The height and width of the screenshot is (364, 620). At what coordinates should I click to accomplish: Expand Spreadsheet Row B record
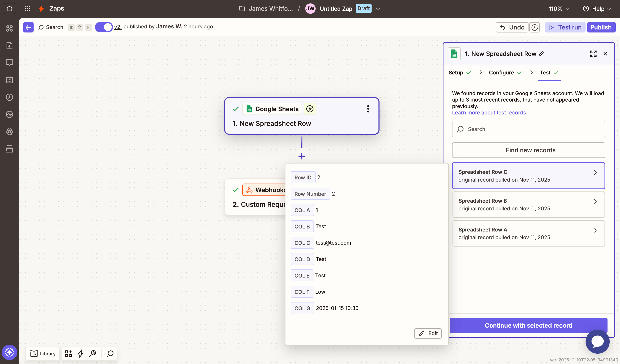pos(529,205)
